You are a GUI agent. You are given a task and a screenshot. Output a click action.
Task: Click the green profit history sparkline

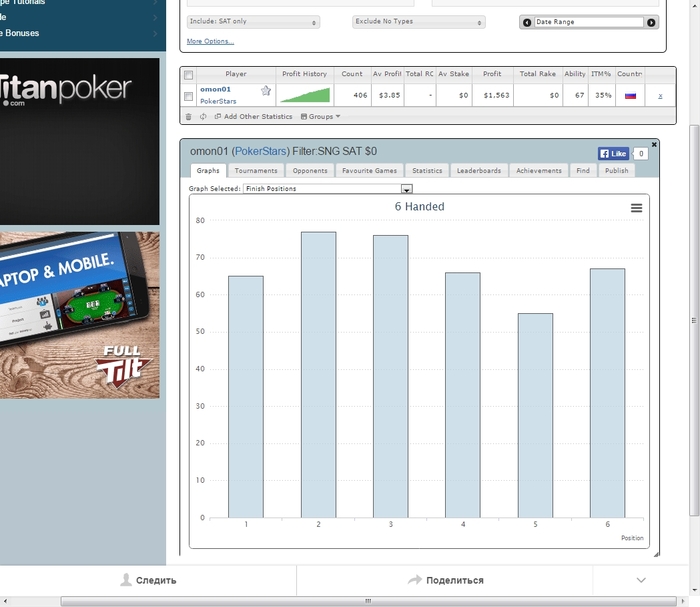pyautogui.click(x=305, y=95)
